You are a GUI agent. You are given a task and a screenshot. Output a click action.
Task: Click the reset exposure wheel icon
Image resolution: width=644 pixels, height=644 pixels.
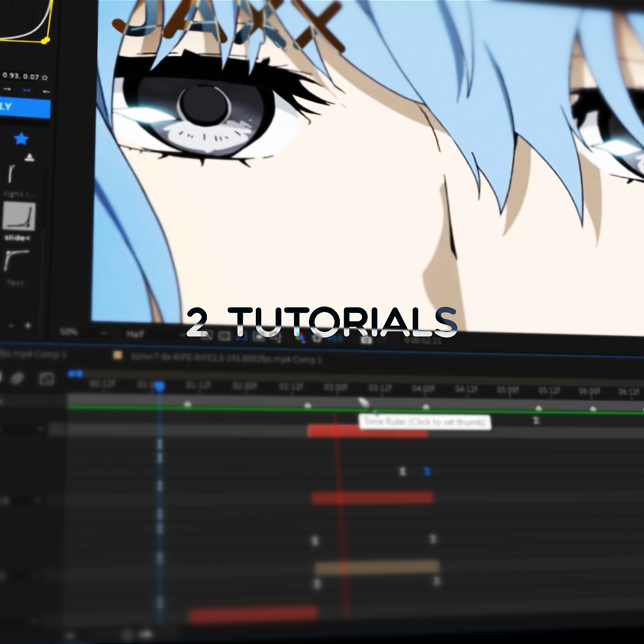(x=317, y=338)
